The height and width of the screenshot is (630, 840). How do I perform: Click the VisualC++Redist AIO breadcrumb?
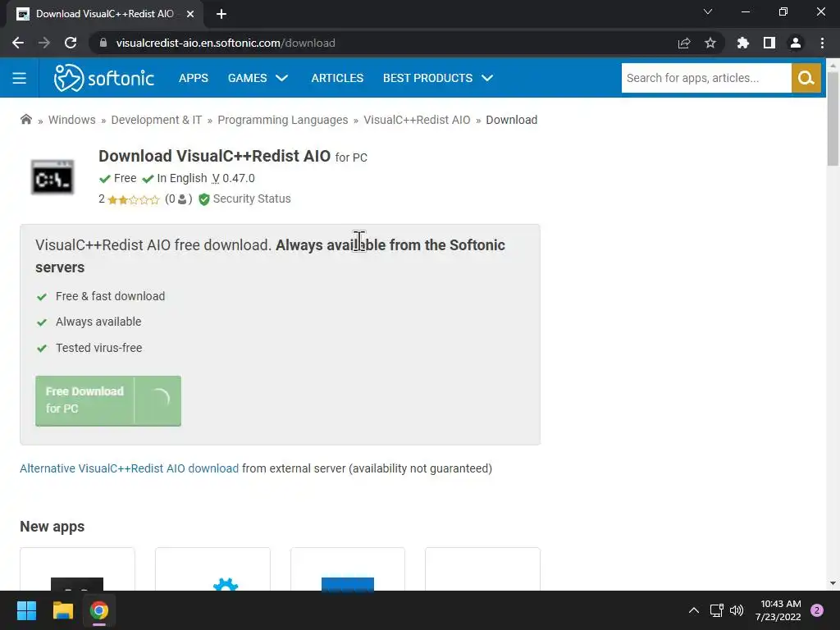(417, 120)
